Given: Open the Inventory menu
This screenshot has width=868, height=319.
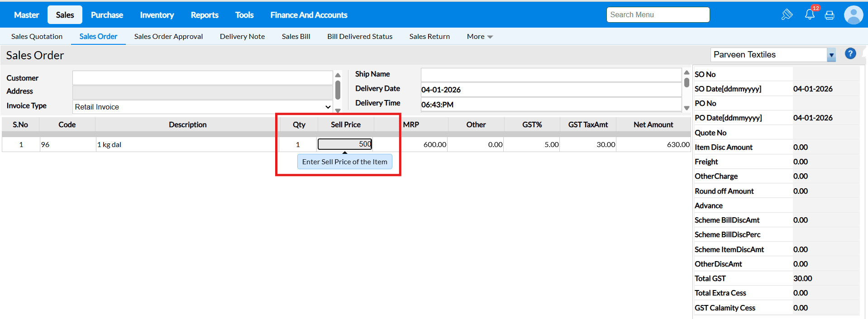Looking at the screenshot, I should (x=157, y=15).
